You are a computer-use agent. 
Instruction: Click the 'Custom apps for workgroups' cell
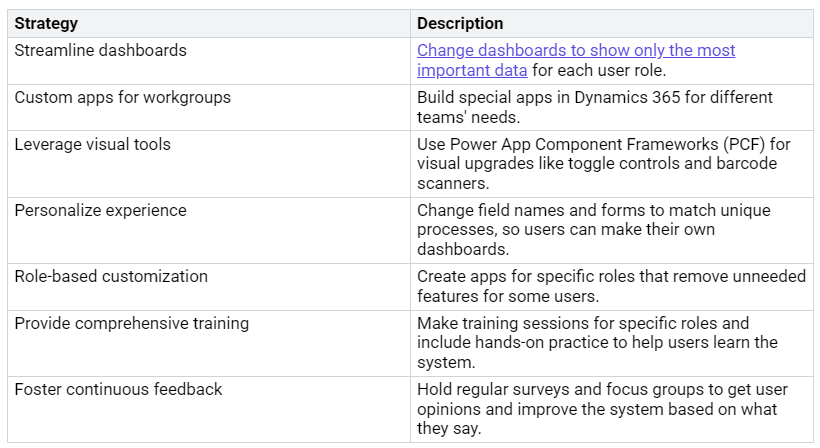tap(209, 108)
